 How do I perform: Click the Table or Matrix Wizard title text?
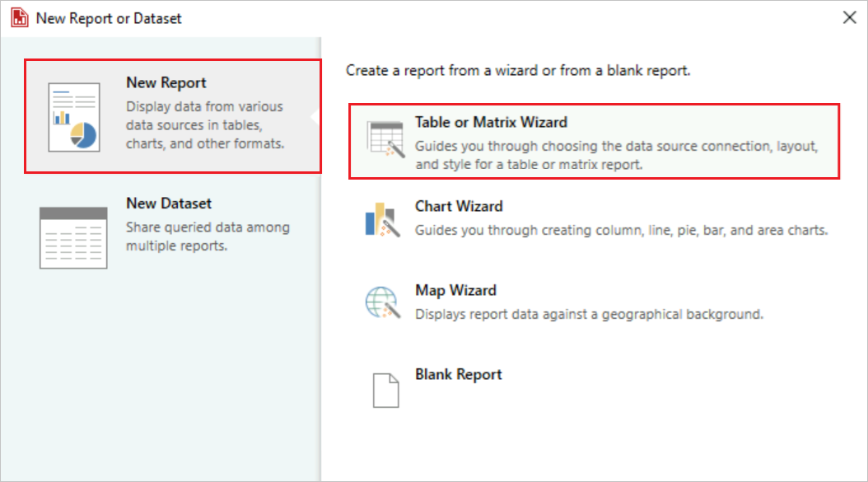pyautogui.click(x=489, y=121)
